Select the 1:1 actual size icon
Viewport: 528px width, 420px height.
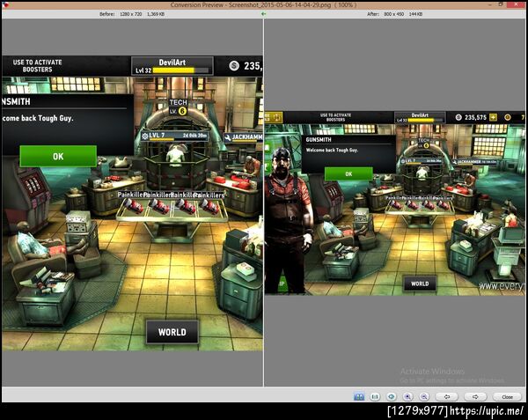[x=375, y=397]
